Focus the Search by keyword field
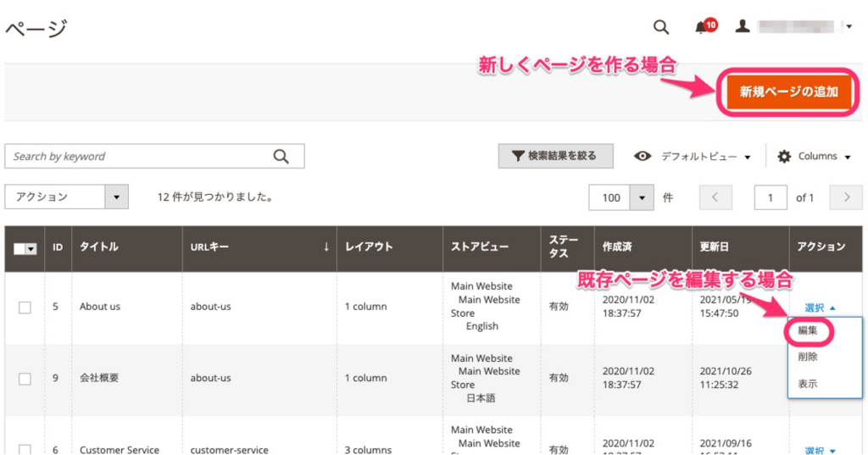 coord(154,156)
